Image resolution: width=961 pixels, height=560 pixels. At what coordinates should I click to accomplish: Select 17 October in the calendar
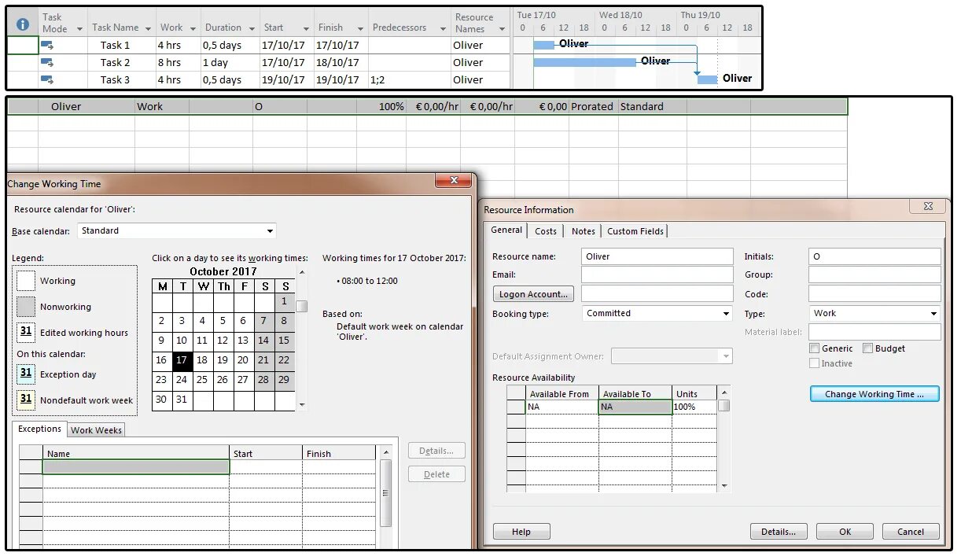[182, 360]
